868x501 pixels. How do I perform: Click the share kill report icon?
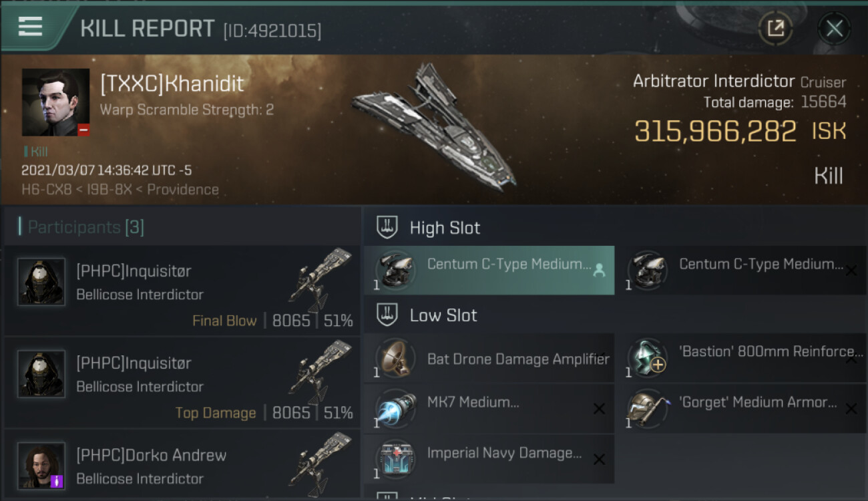tap(775, 28)
